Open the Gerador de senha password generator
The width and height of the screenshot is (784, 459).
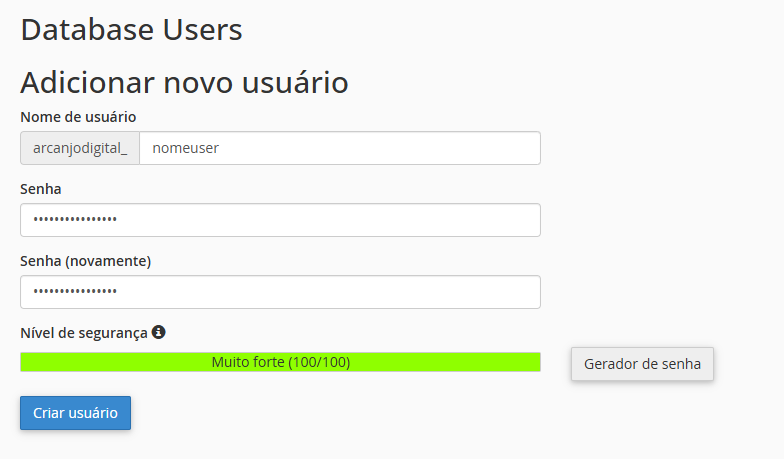pyautogui.click(x=642, y=364)
